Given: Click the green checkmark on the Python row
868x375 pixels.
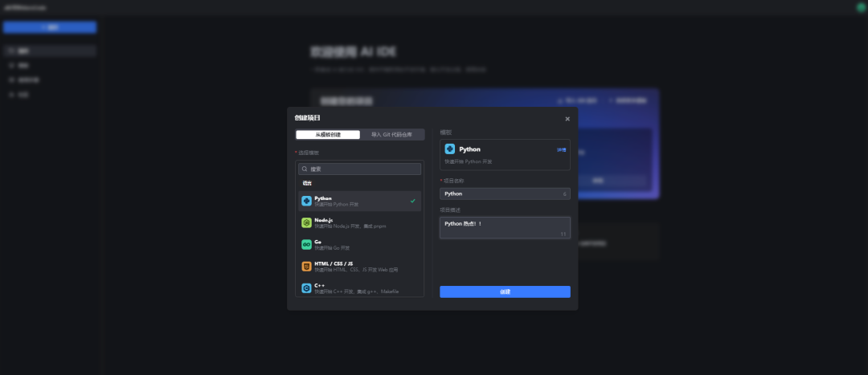Looking at the screenshot, I should coord(412,201).
